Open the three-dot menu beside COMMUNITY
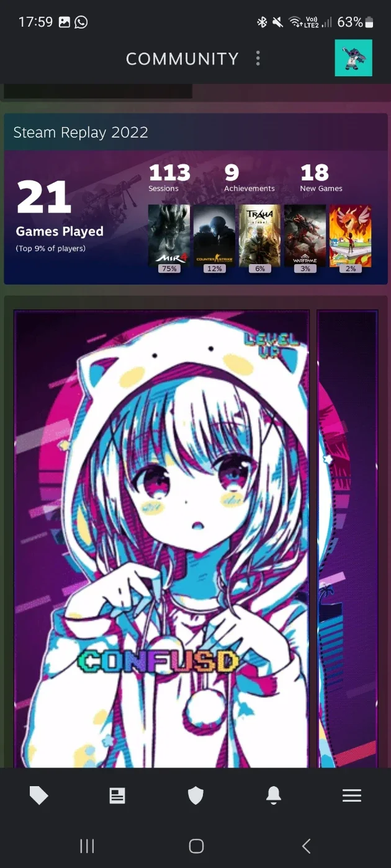This screenshot has width=391, height=868. 258,59
